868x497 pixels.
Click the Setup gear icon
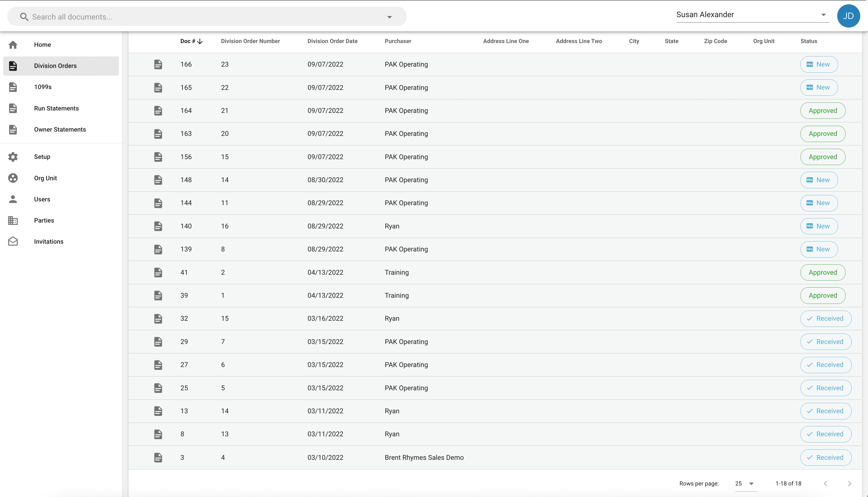tap(13, 157)
